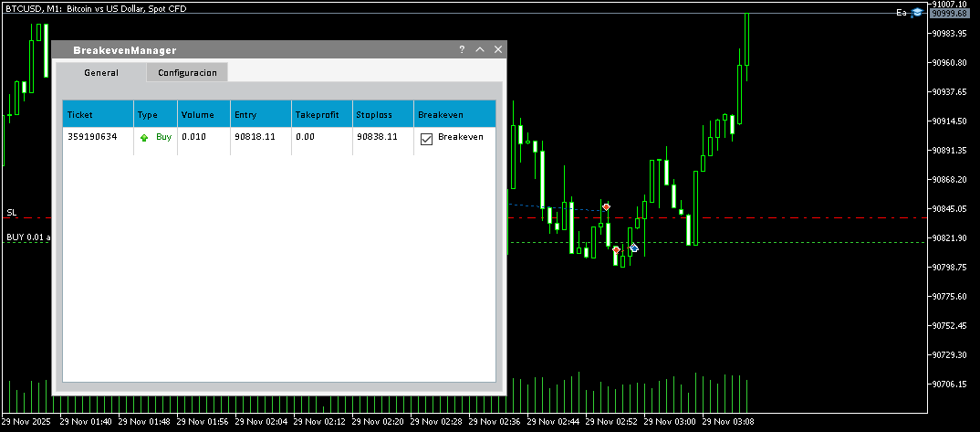Select the red SL line label
The height and width of the screenshot is (432, 980).
(x=12, y=213)
